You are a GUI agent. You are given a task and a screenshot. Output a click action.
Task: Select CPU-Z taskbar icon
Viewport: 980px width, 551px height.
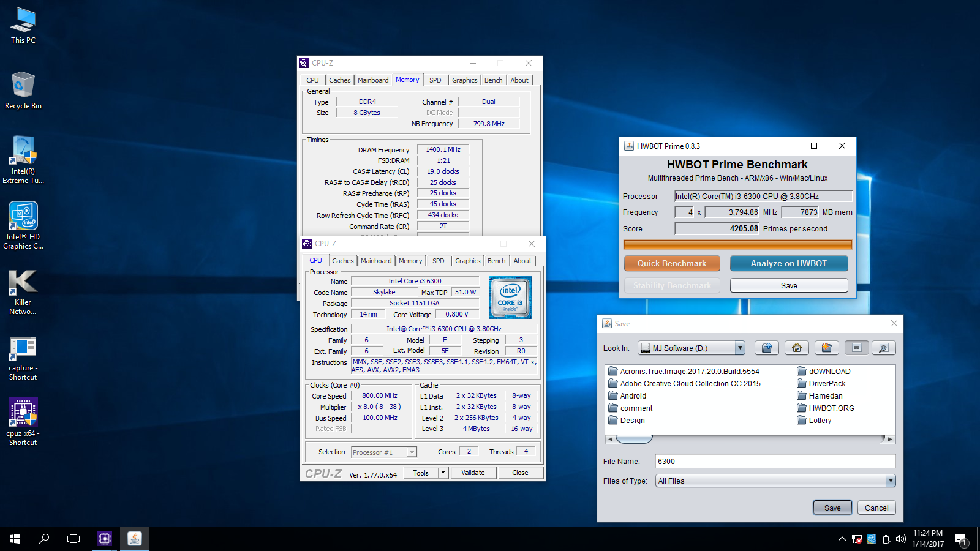point(105,539)
